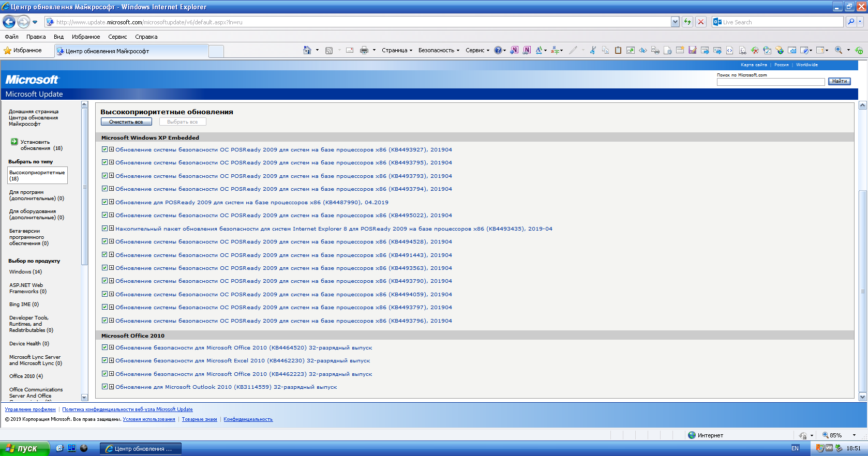
Task: Uncheck the KB4487990 POSReady update checkbox
Action: click(x=104, y=202)
